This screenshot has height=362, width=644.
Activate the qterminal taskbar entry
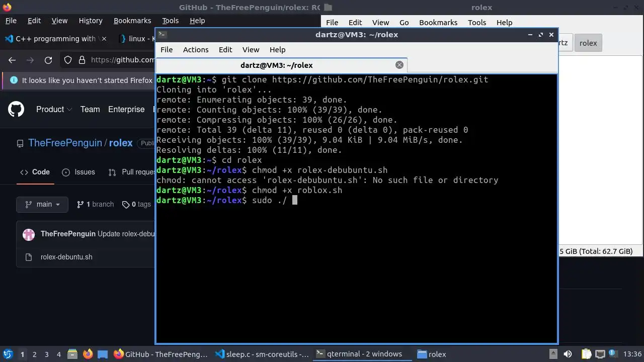pyautogui.click(x=362, y=354)
